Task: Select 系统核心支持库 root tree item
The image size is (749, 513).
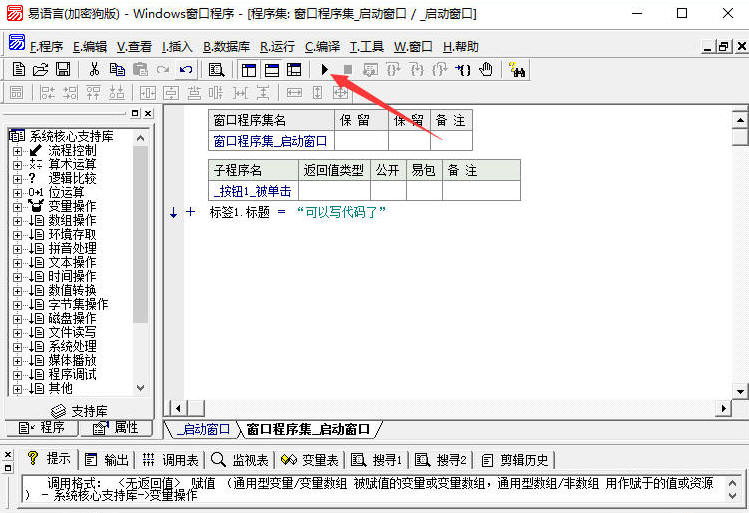Action: point(70,136)
